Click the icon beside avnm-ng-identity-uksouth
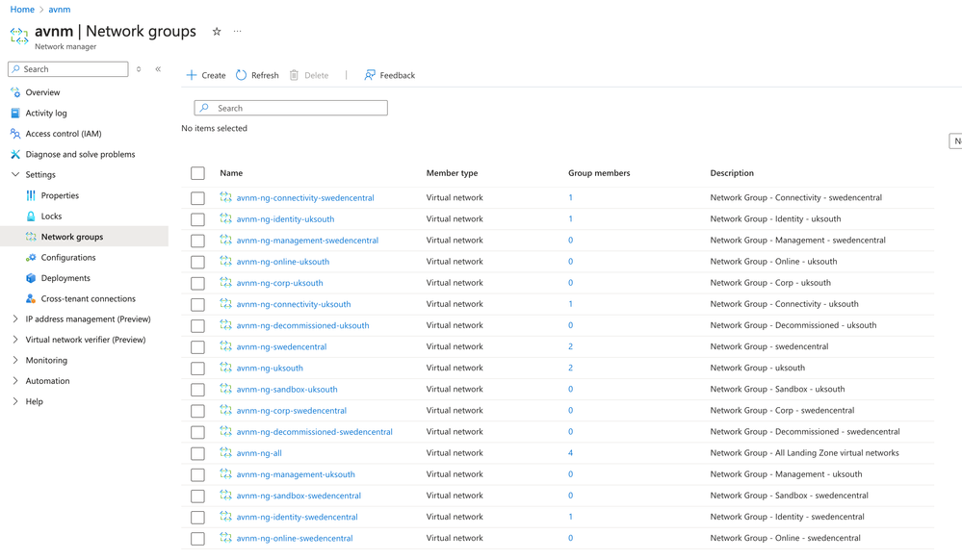The image size is (962, 560). (225, 219)
